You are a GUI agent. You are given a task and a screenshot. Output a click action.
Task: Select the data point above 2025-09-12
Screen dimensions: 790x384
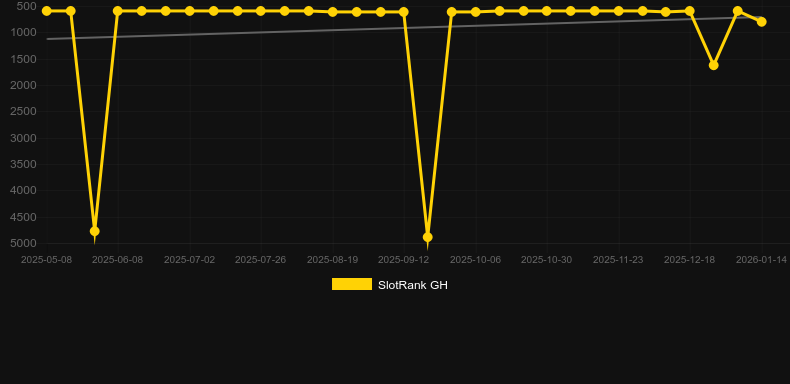pos(404,12)
